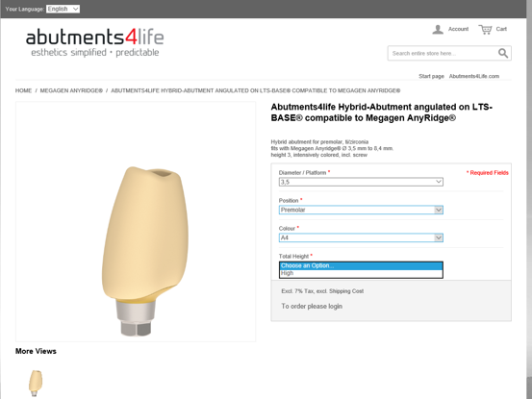Open the Your Language dropdown

[x=63, y=9]
